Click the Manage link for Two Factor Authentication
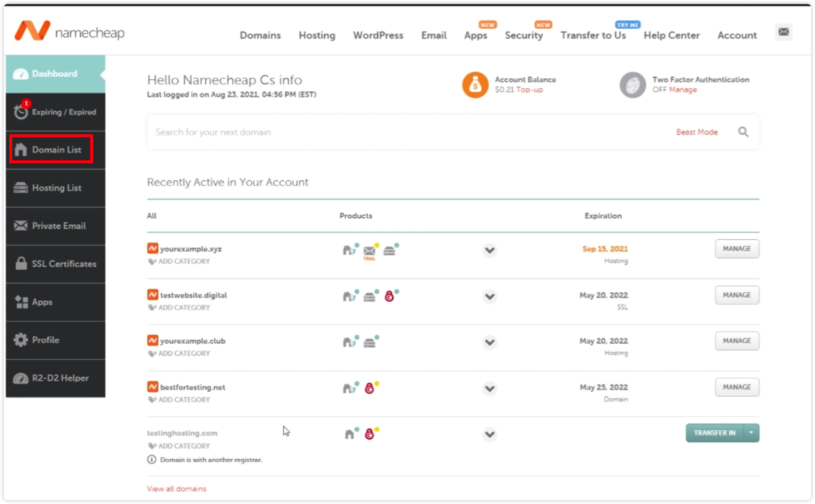The height and width of the screenshot is (504, 815). point(683,90)
